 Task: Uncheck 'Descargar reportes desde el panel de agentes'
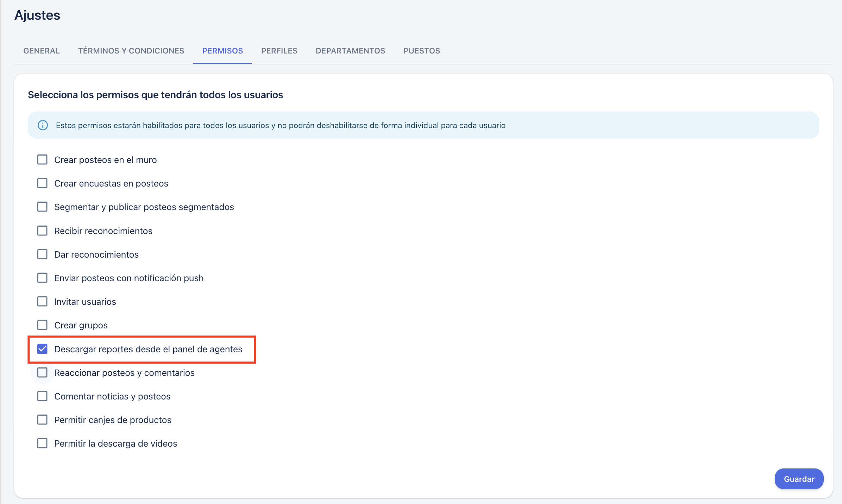tap(42, 349)
